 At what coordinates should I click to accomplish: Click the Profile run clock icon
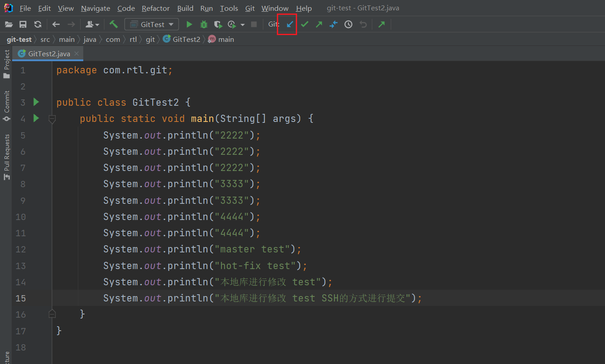[x=232, y=24]
